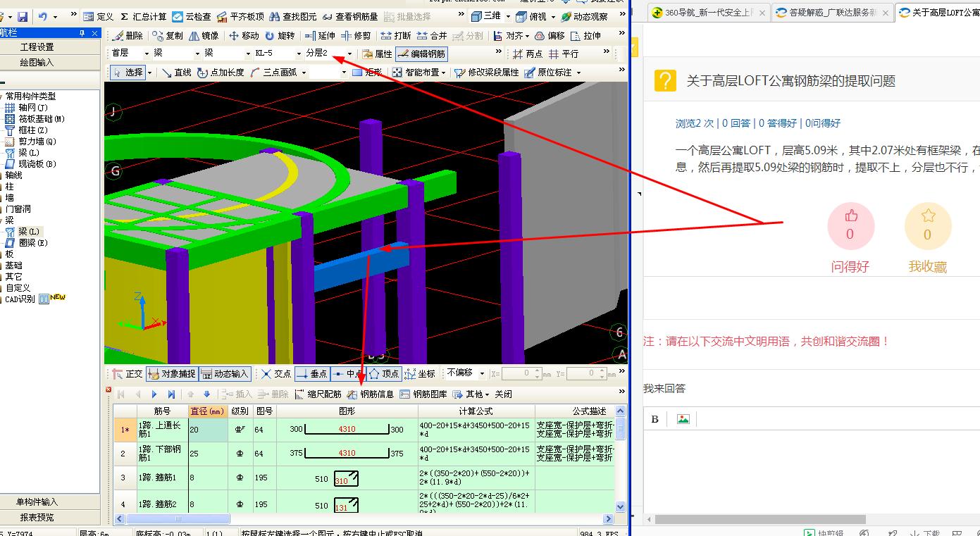Choose 三点画弧 three-point arc tool
Image resolution: width=980 pixels, height=536 pixels.
pyautogui.click(x=273, y=73)
